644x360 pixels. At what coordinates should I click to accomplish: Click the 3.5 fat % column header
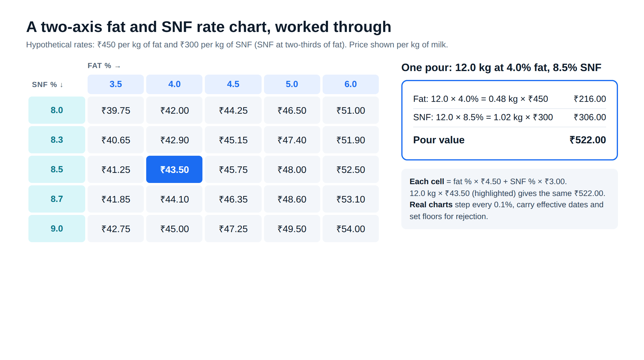pyautogui.click(x=116, y=84)
